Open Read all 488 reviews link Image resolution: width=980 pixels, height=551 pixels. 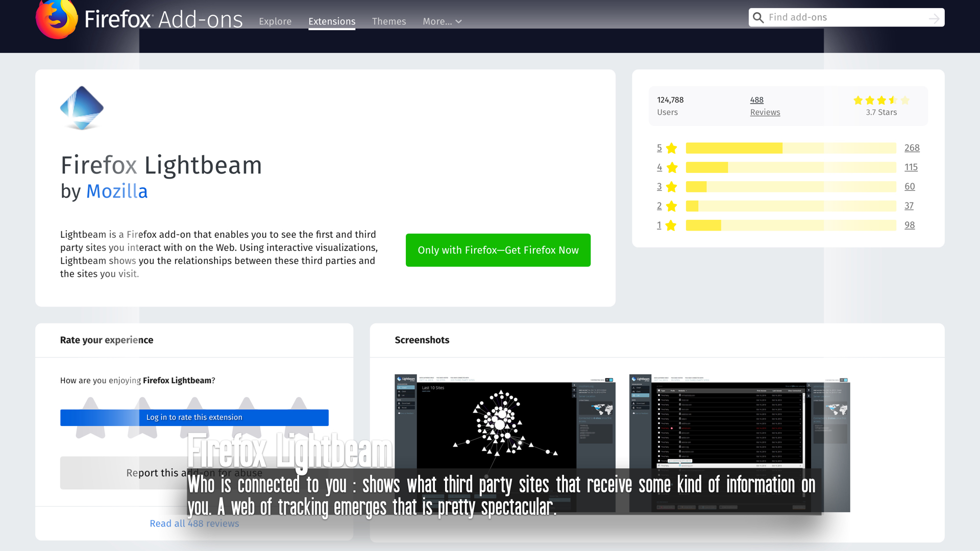[194, 523]
